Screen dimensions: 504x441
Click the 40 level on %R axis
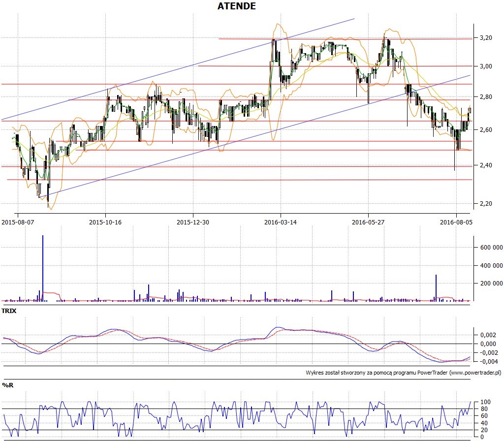pyautogui.click(x=484, y=423)
